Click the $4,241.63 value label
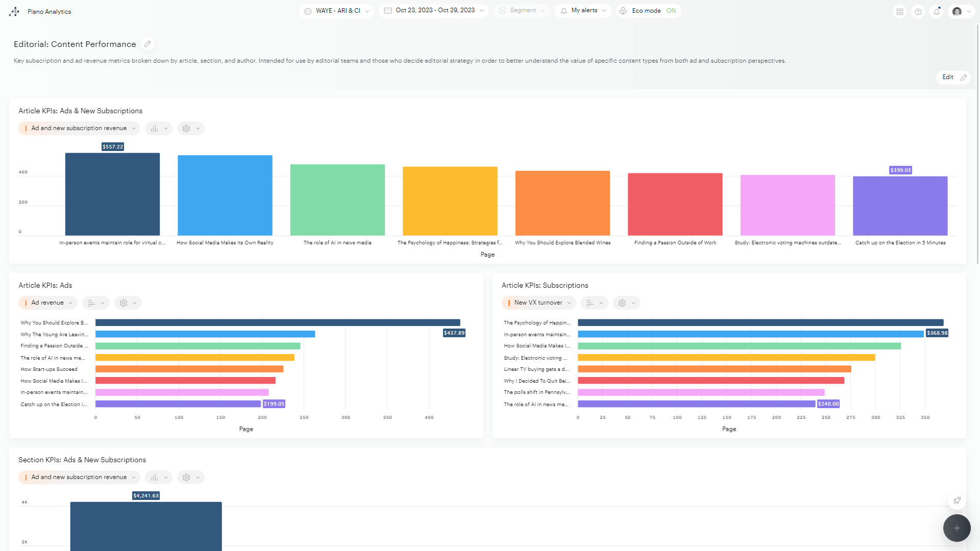Image resolution: width=980 pixels, height=551 pixels. pos(146,496)
